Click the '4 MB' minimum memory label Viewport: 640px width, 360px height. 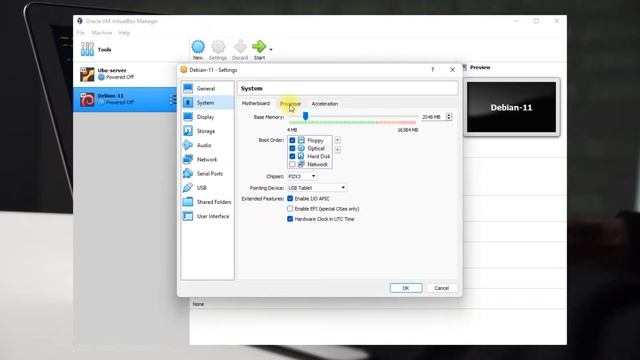pyautogui.click(x=292, y=130)
